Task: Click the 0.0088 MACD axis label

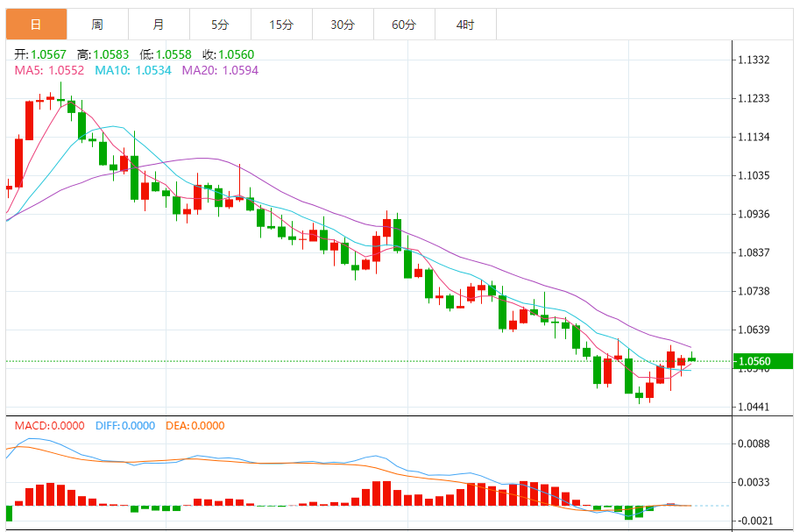Action: [x=754, y=443]
